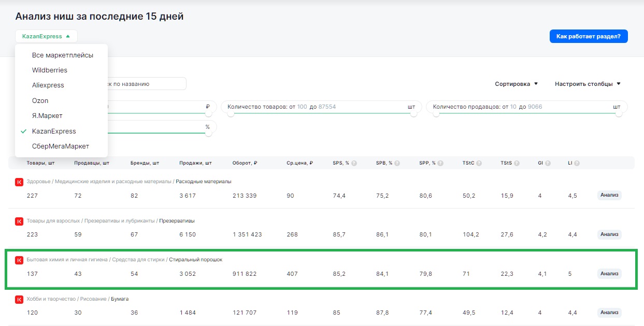Click KazanExpress logo icon beside Презервативы row
The width and height of the screenshot is (644, 326).
click(x=19, y=221)
